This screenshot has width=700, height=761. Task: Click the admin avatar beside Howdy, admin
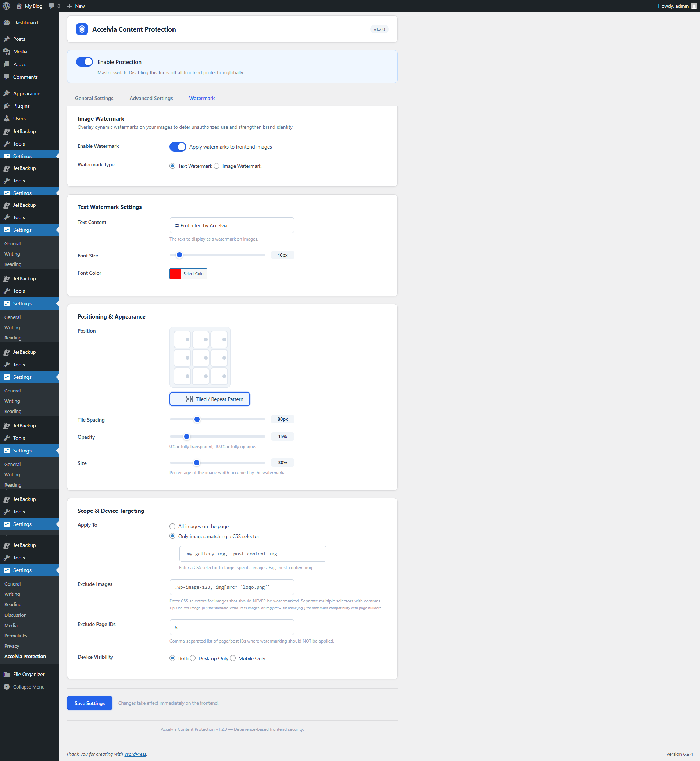[694, 6]
